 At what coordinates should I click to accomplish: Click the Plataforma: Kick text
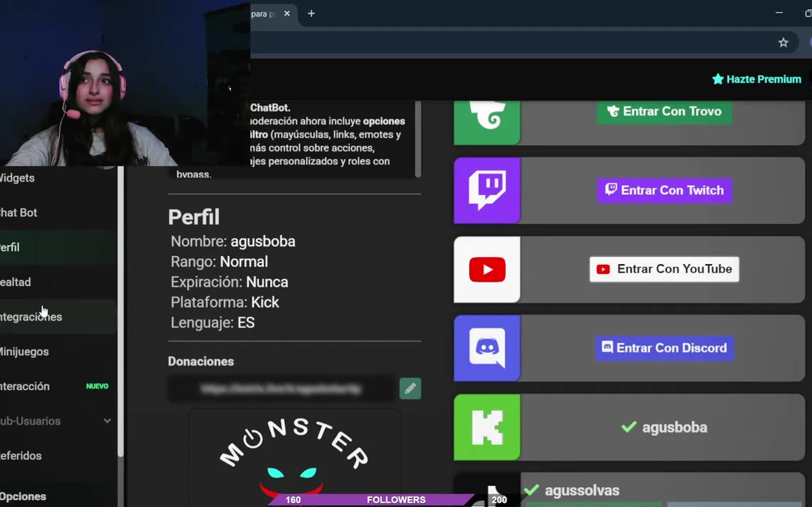pyautogui.click(x=224, y=302)
